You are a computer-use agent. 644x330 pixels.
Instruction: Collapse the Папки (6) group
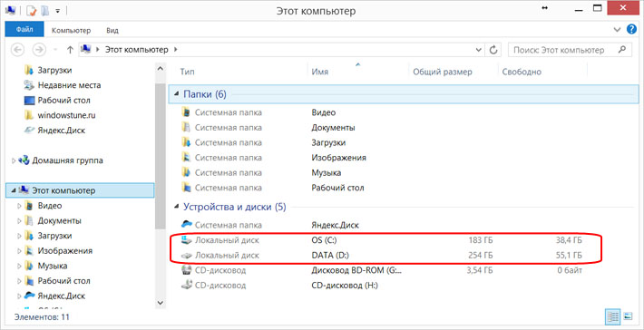177,95
